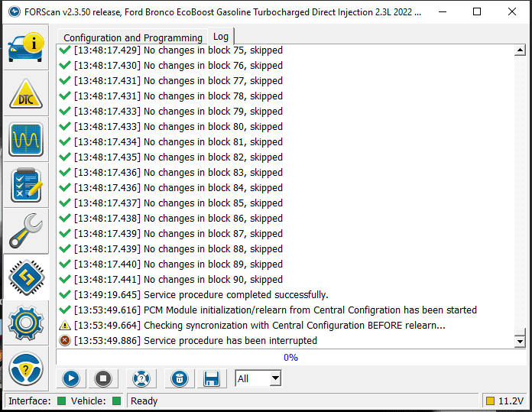Screen dimensions: 532x412
Task: Switch to Configuration and Programming tab
Action: tap(133, 37)
